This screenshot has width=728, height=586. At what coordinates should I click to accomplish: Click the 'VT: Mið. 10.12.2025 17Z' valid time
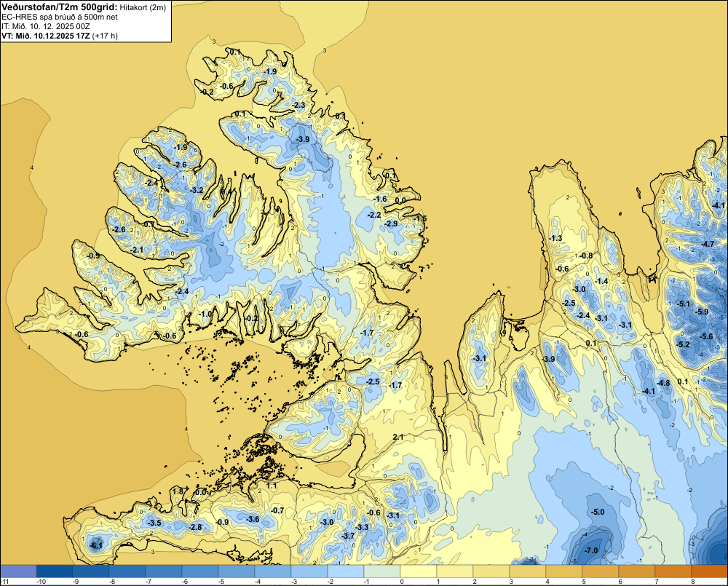tap(46, 36)
